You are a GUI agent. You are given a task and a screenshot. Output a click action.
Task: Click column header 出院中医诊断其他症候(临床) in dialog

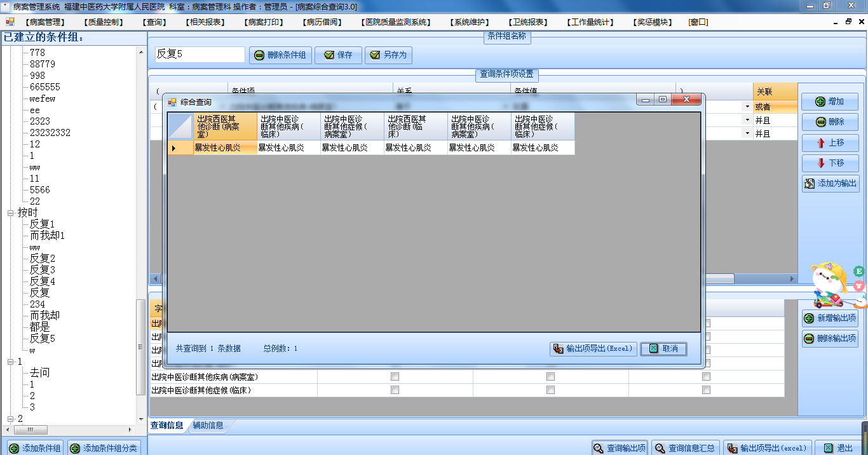point(543,126)
